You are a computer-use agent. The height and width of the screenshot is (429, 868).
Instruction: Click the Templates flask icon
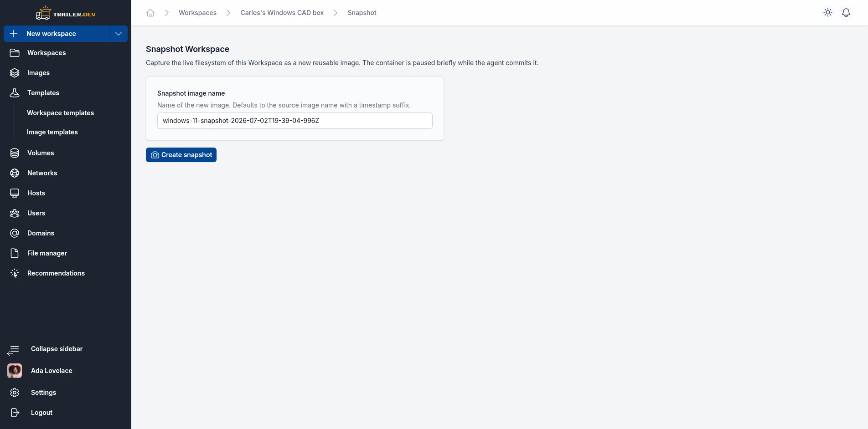[x=15, y=93]
